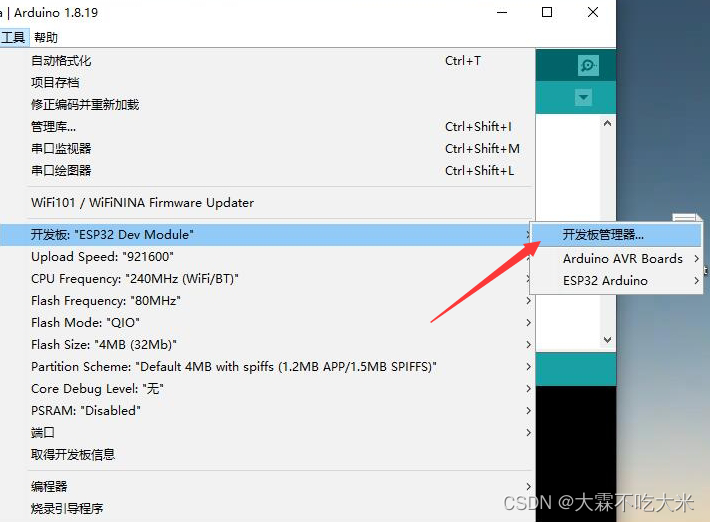Close the Arduino 1.8.19 window
Screen dimensions: 710x522
click(593, 12)
